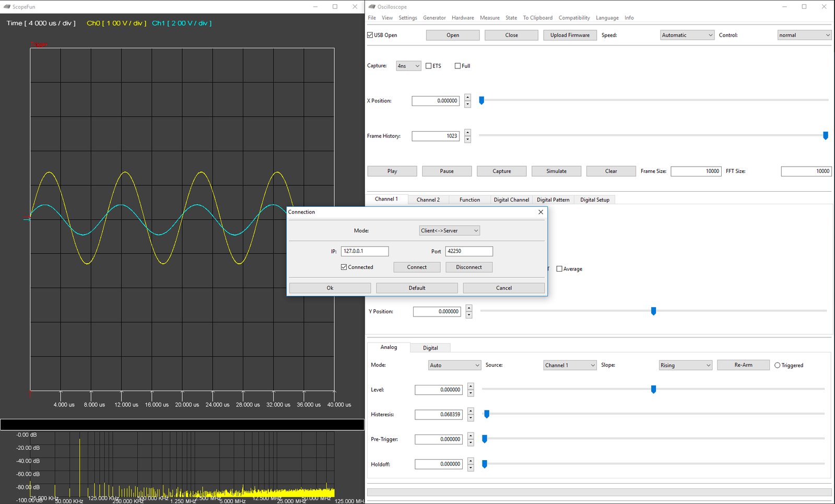835x504 pixels.
Task: Click the FFT Size input field
Action: click(x=806, y=171)
